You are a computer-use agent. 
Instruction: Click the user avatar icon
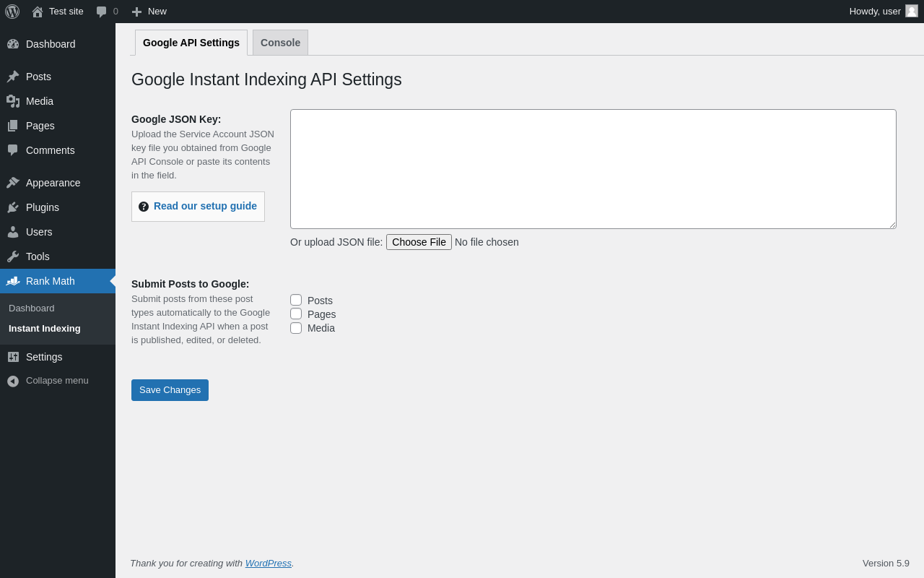(x=912, y=11)
